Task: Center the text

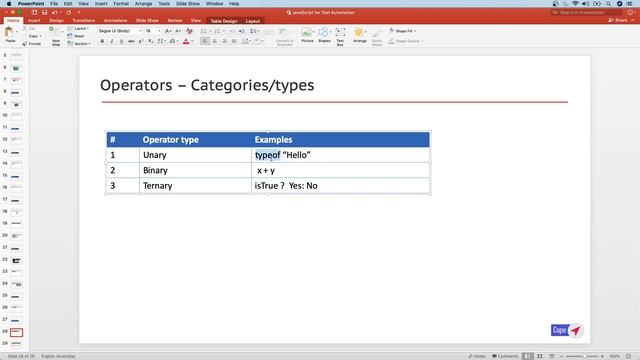Action: [215, 41]
